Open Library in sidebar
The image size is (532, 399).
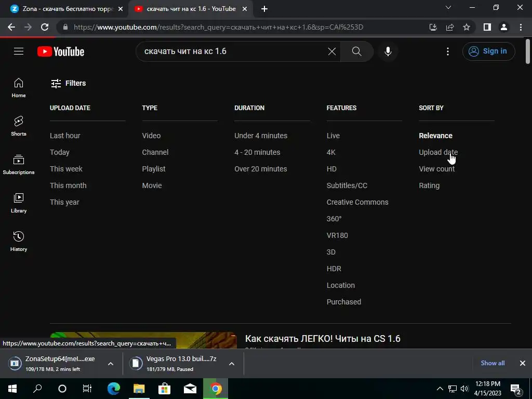pyautogui.click(x=19, y=203)
